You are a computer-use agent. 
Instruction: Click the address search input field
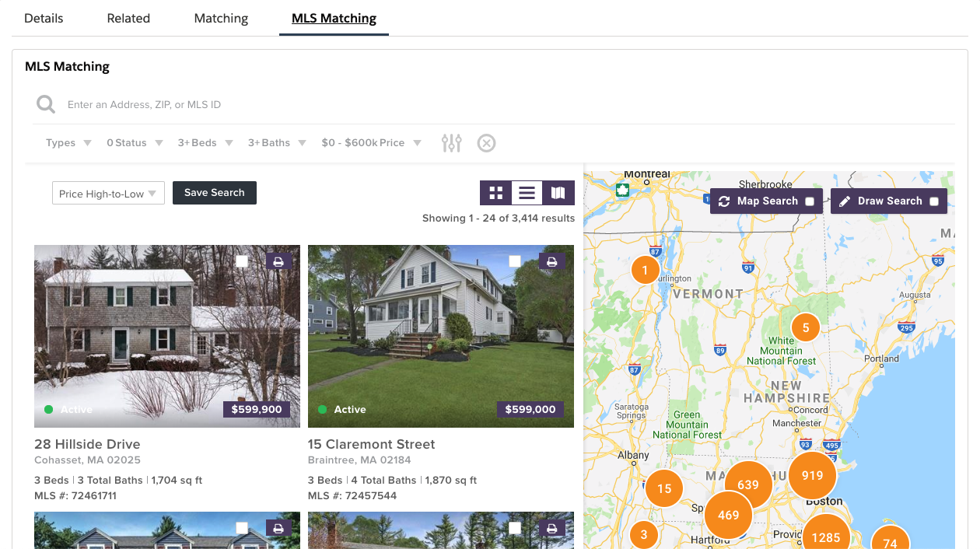(233, 103)
